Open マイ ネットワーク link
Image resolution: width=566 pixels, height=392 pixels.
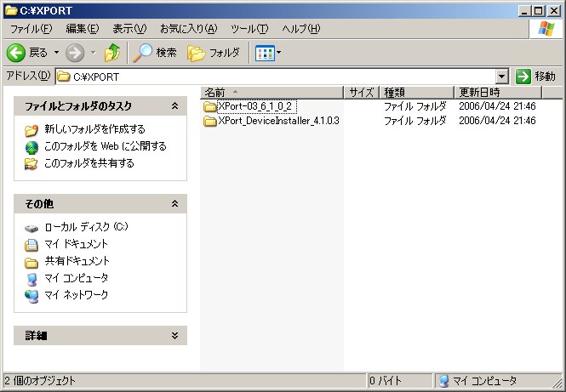click(x=76, y=294)
